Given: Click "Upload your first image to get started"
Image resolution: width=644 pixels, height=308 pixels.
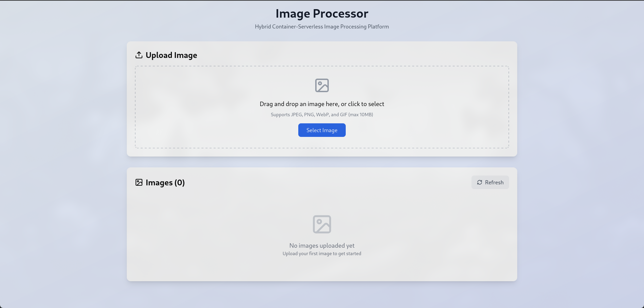Looking at the screenshot, I should click(322, 253).
